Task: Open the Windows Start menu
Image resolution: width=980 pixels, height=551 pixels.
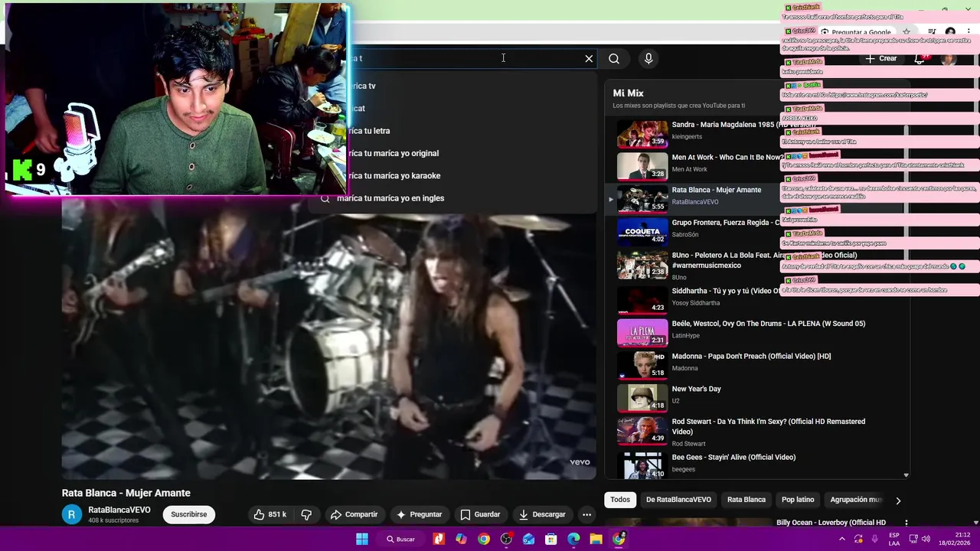Action: tap(362, 539)
